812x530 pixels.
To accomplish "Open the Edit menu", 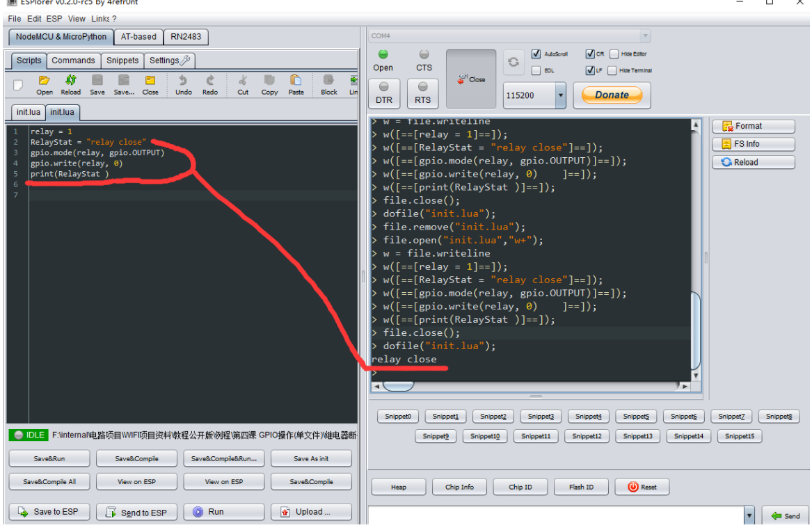I will click(x=34, y=19).
